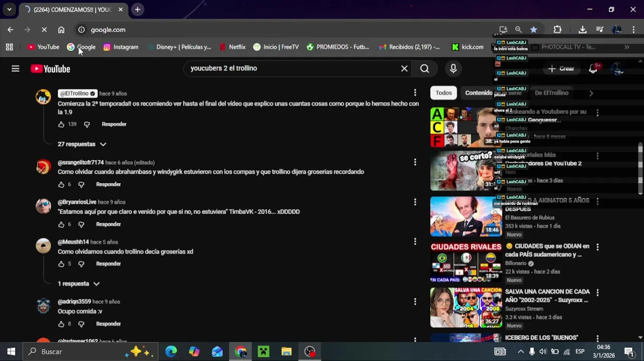Open the Windows Start menu
This screenshot has width=644, height=361.
11,351
